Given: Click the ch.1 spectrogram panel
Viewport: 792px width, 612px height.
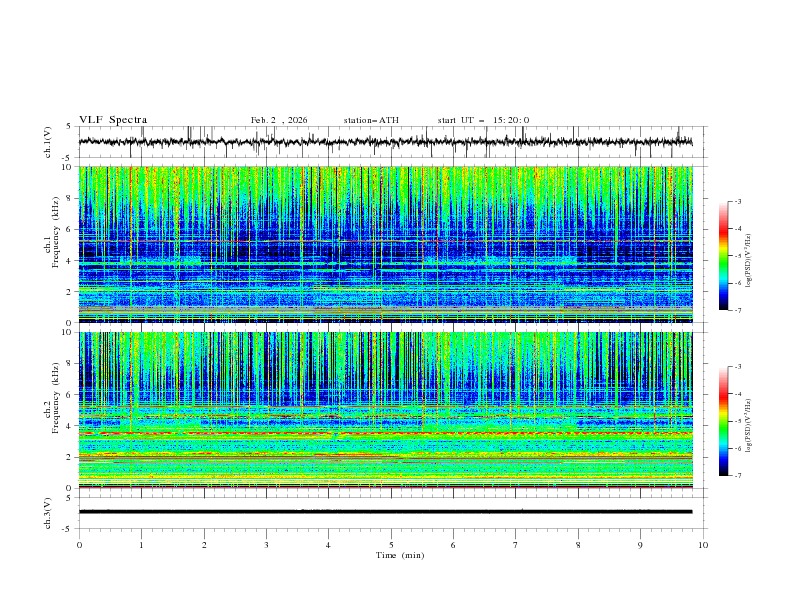Looking at the screenshot, I should [385, 244].
